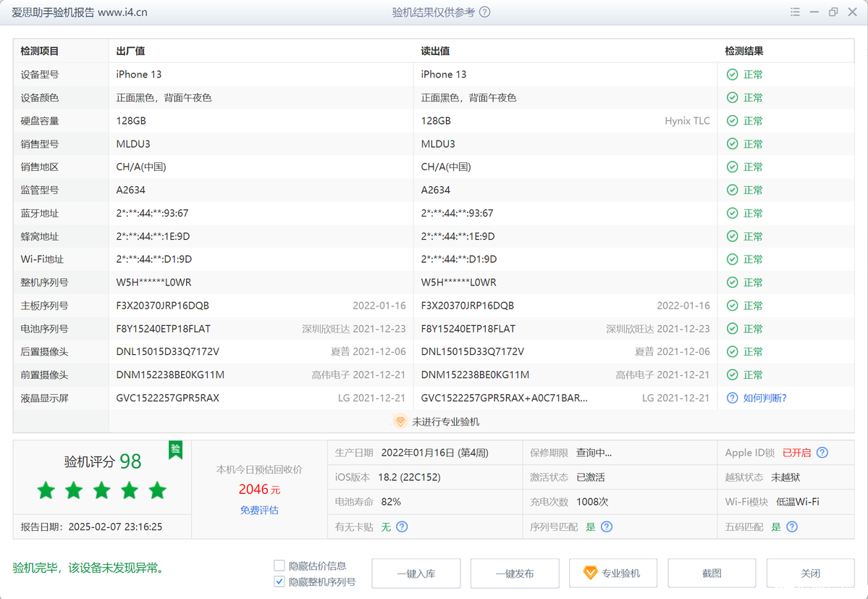Click the read 监管型号 value A2634
The height and width of the screenshot is (599, 868).
click(x=435, y=190)
